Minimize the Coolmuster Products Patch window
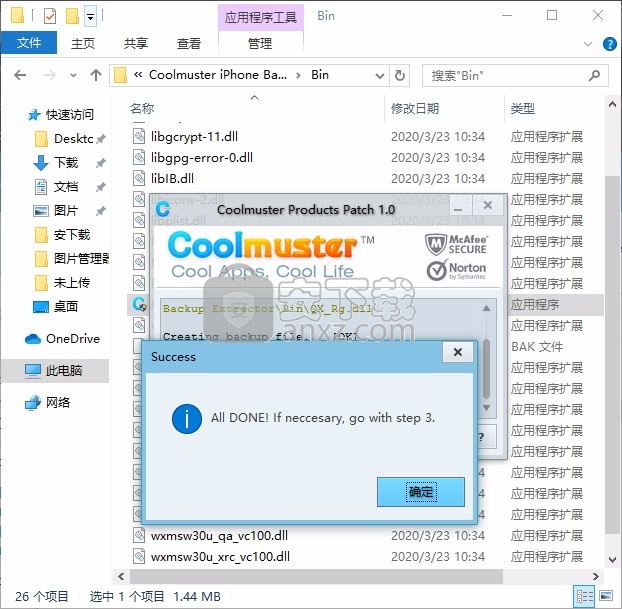 (x=458, y=207)
